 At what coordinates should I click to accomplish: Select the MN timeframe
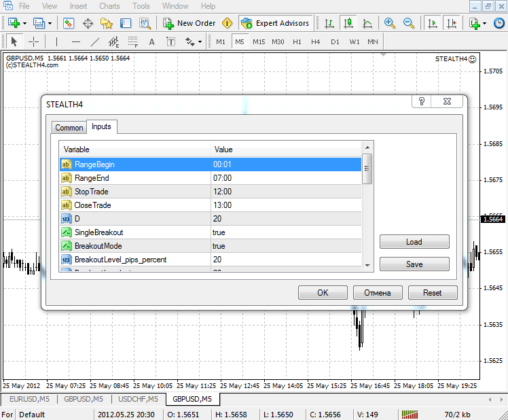click(373, 42)
